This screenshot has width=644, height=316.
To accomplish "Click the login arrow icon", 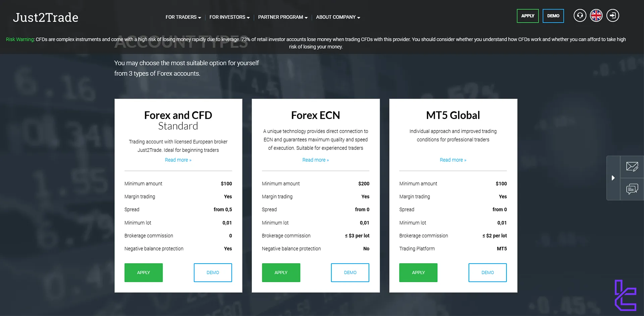I will (x=612, y=15).
